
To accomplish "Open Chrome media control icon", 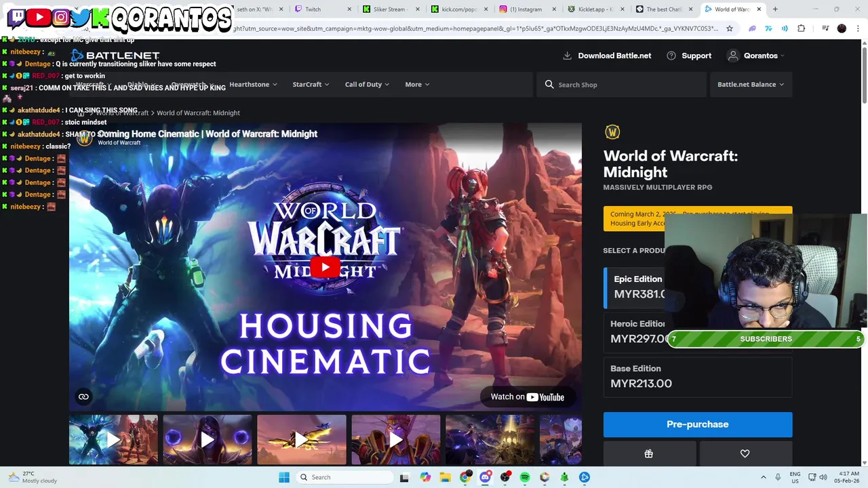I will click(825, 28).
